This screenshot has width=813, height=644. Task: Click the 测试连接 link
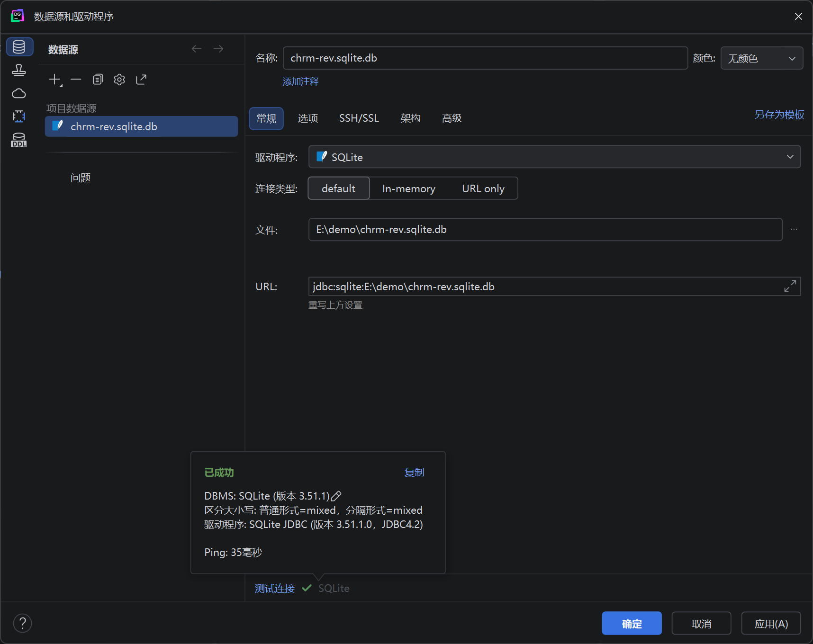point(275,589)
